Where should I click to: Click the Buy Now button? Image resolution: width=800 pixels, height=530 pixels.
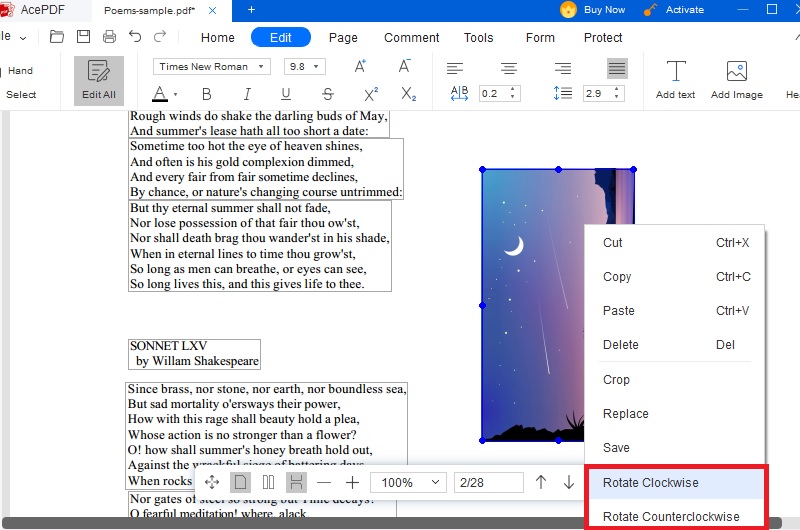click(x=592, y=10)
